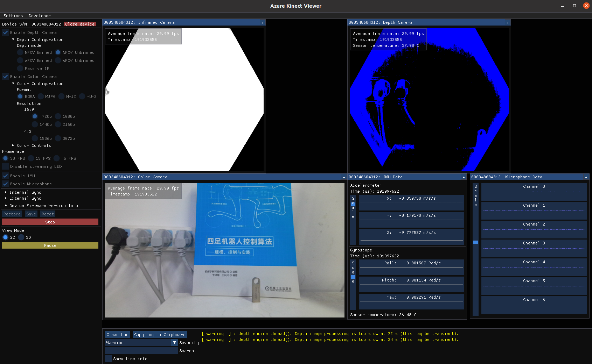
Task: Click the plus icon on IMU Data panel
Action: (x=464, y=177)
